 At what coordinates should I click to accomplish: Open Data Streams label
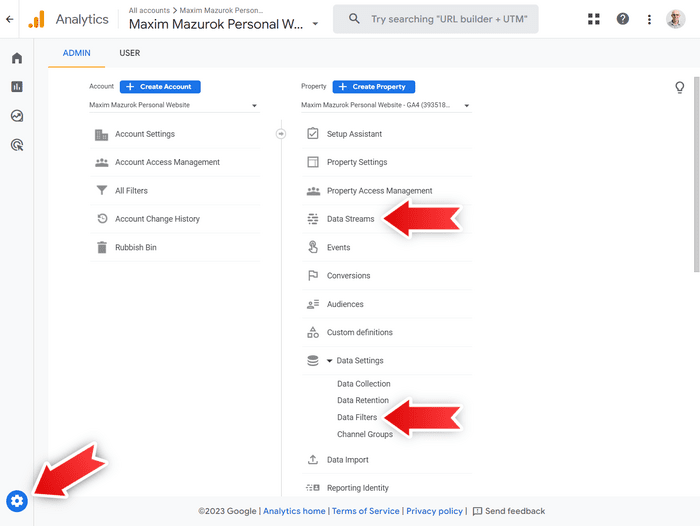click(x=350, y=219)
